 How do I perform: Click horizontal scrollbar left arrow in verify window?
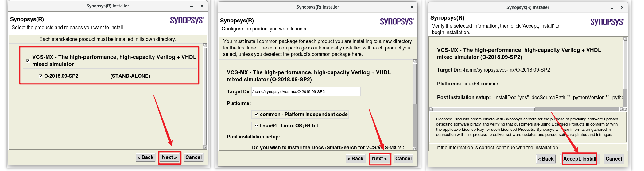(x=431, y=109)
